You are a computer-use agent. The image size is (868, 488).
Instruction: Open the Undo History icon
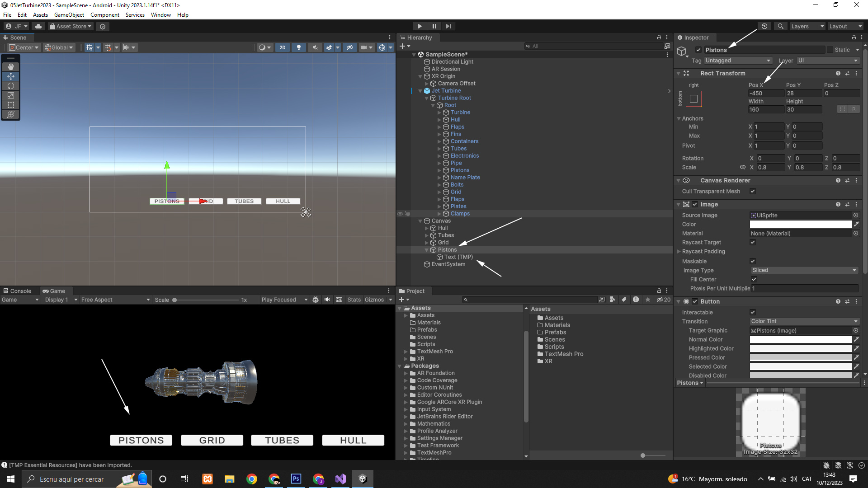point(764,26)
